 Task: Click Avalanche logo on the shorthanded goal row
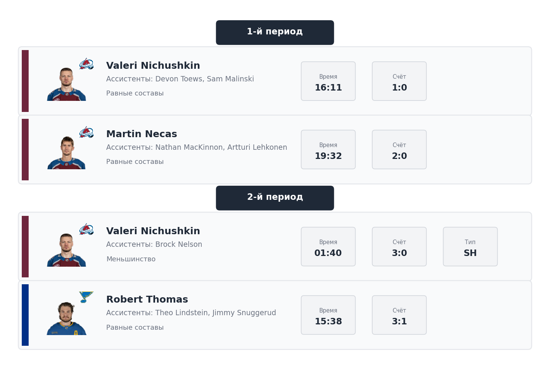(x=86, y=229)
